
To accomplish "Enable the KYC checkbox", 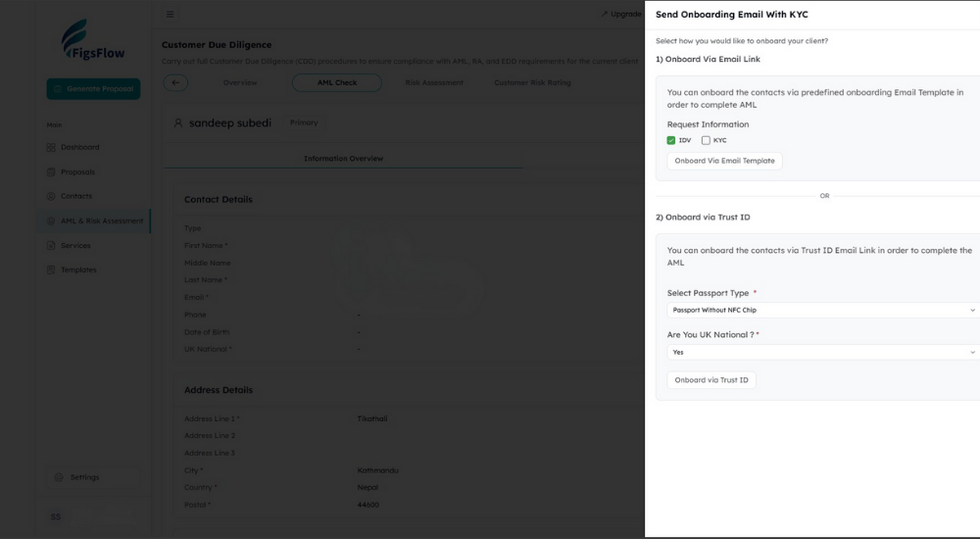I will 706,140.
